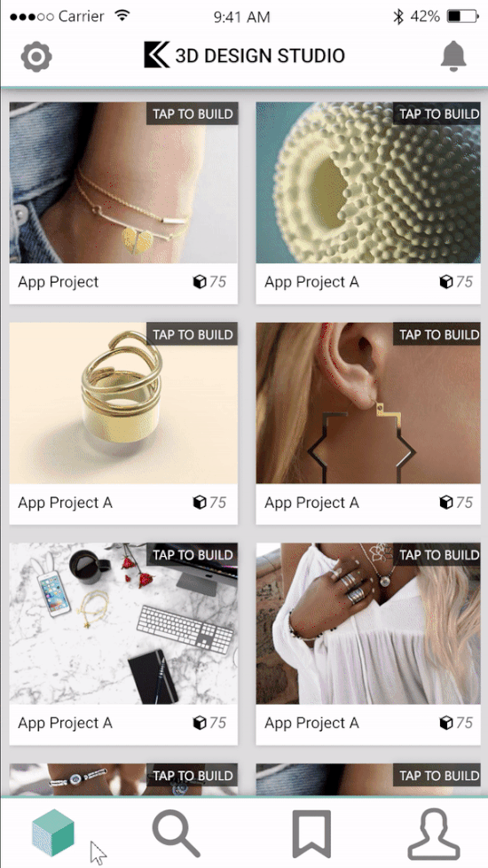Click cube count icon under marble desk card

tap(199, 723)
